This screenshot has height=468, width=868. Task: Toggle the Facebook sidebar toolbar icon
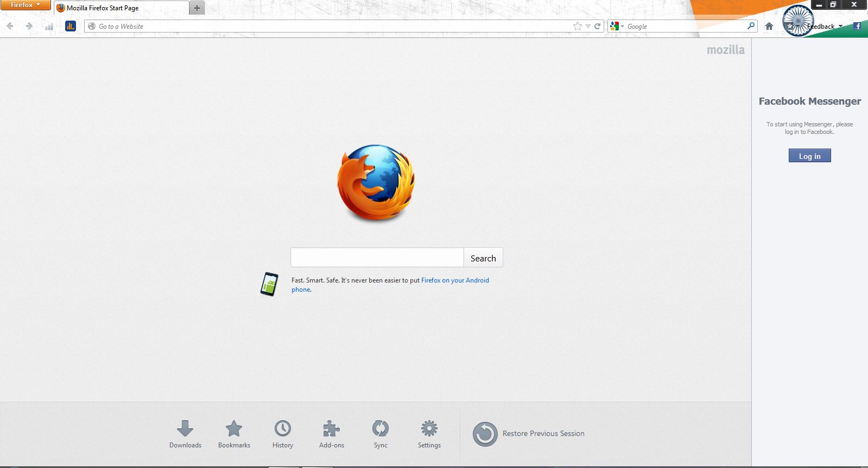point(857,26)
